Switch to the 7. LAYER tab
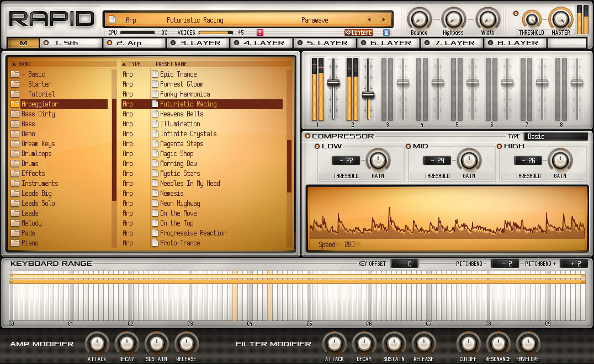Screen dimensions: 594x364 click(452, 43)
